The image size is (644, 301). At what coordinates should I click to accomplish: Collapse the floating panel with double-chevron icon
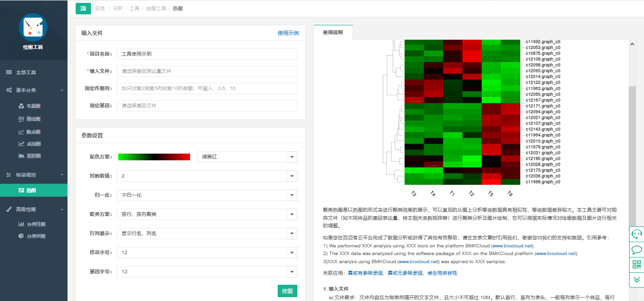click(636, 279)
